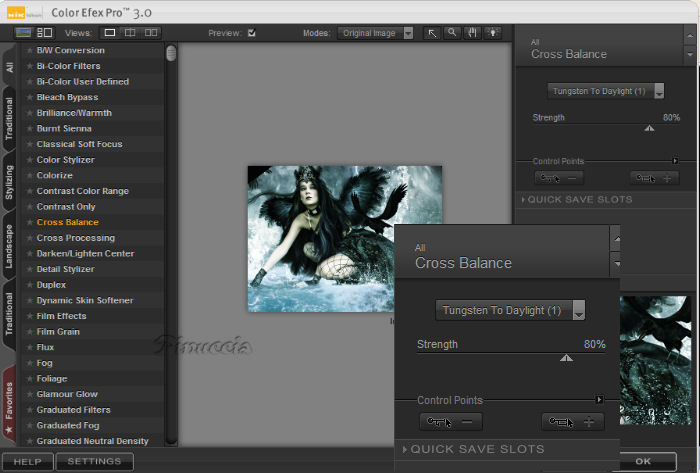Click add control point button in enlarged inset

click(573, 421)
